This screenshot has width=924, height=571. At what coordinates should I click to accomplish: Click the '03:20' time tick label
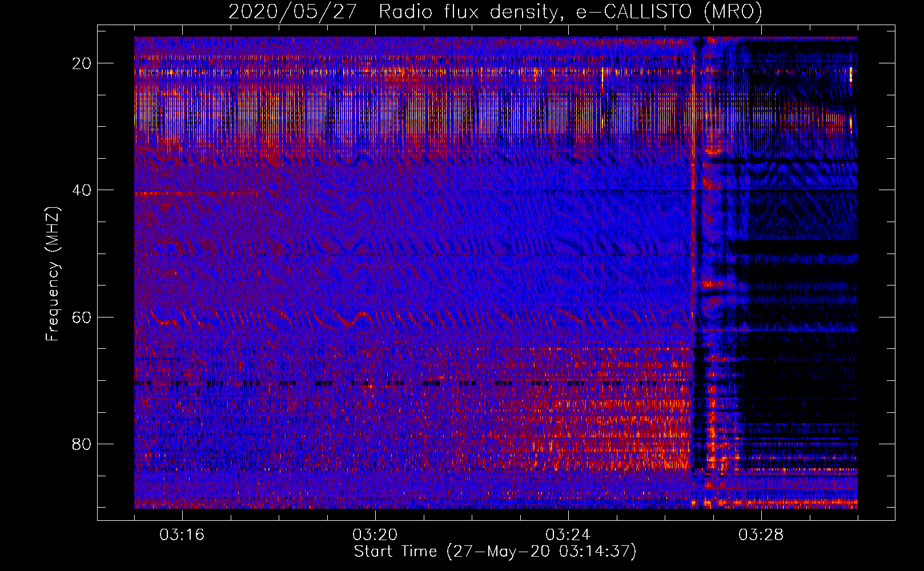click(x=375, y=535)
